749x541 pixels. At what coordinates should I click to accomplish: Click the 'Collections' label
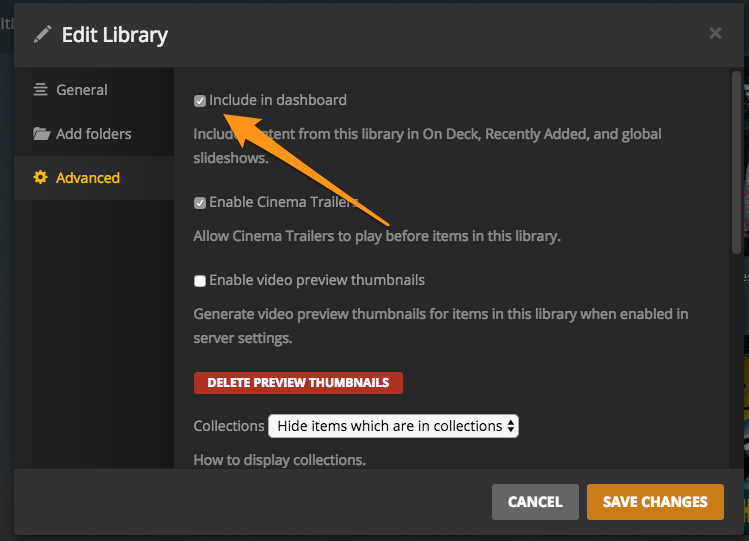tap(229, 426)
